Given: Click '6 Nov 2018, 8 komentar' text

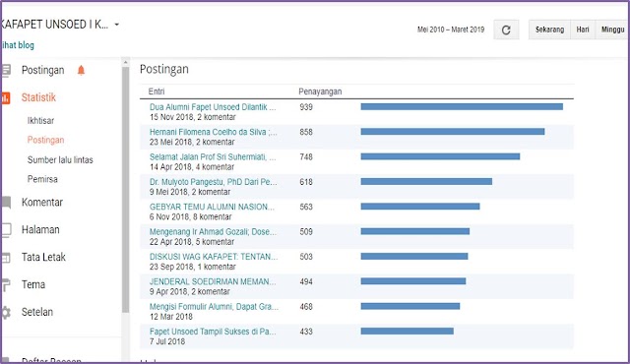Looking at the screenshot, I should [190, 216].
